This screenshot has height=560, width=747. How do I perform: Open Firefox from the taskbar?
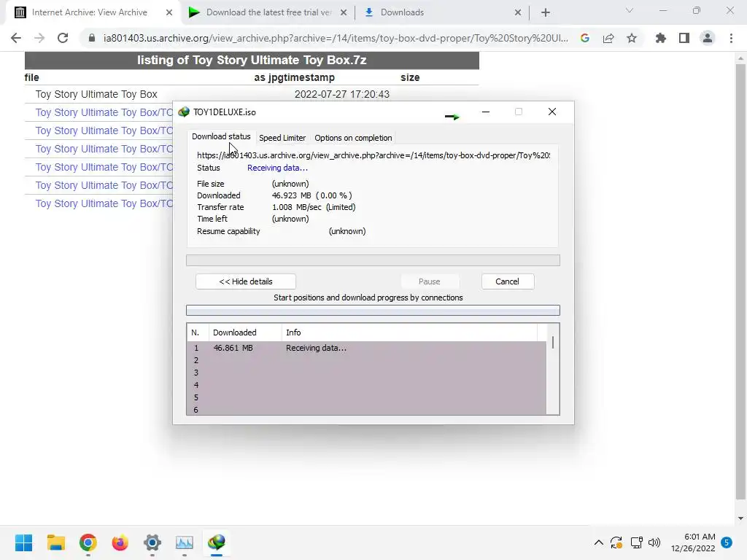coord(120,542)
